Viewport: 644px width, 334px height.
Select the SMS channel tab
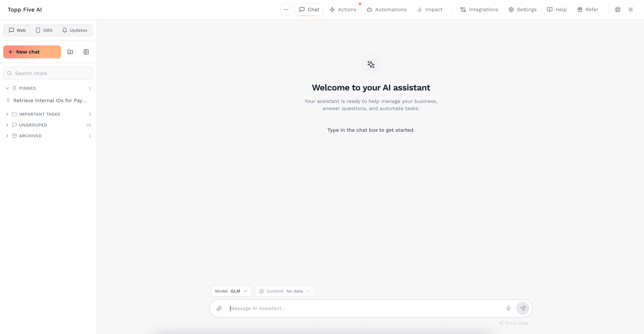click(44, 30)
